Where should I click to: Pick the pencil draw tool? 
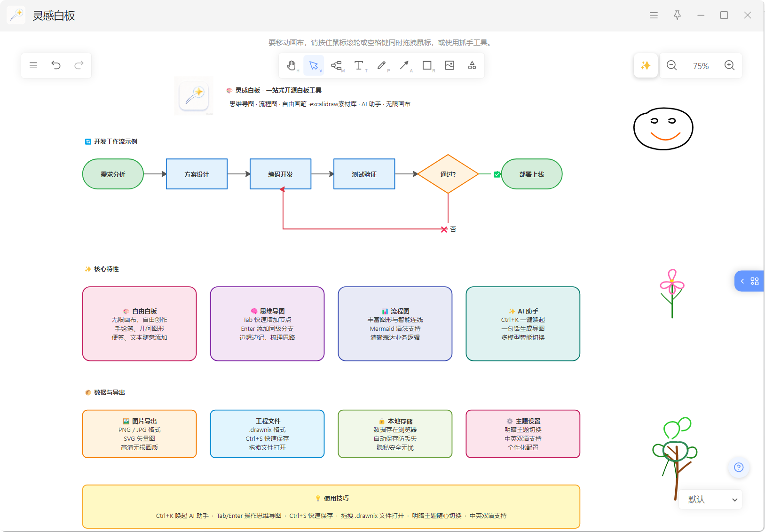pyautogui.click(x=381, y=65)
